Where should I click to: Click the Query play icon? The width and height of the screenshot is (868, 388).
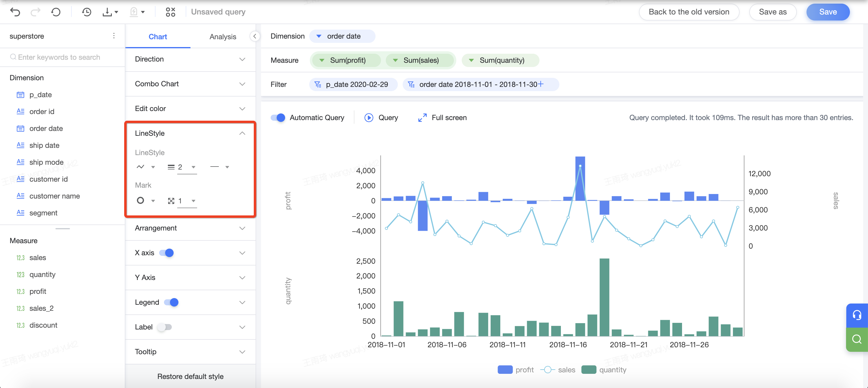coord(369,117)
